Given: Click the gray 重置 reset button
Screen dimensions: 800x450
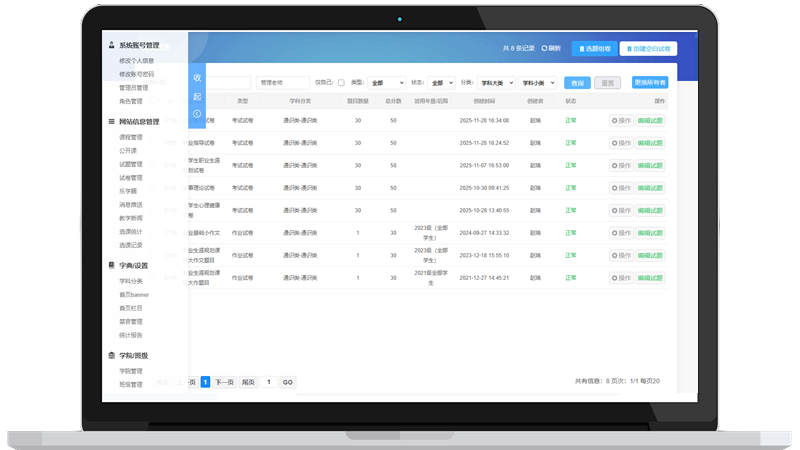Looking at the screenshot, I should click(x=607, y=83).
